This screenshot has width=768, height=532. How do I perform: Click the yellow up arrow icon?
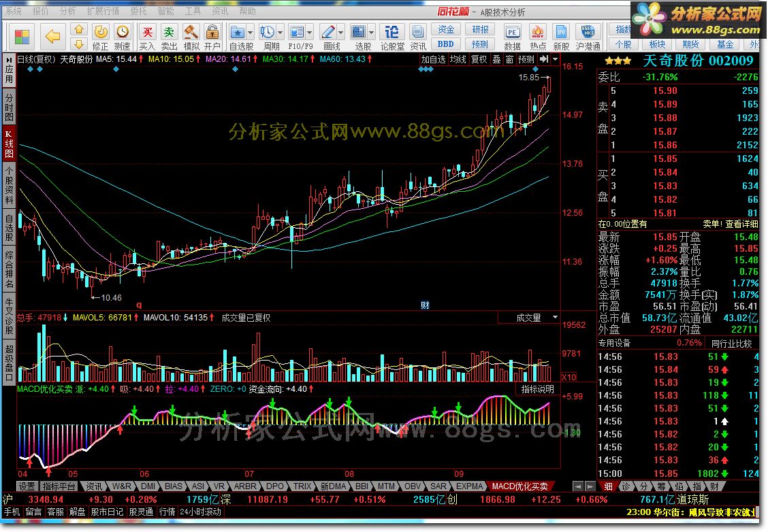[x=79, y=29]
